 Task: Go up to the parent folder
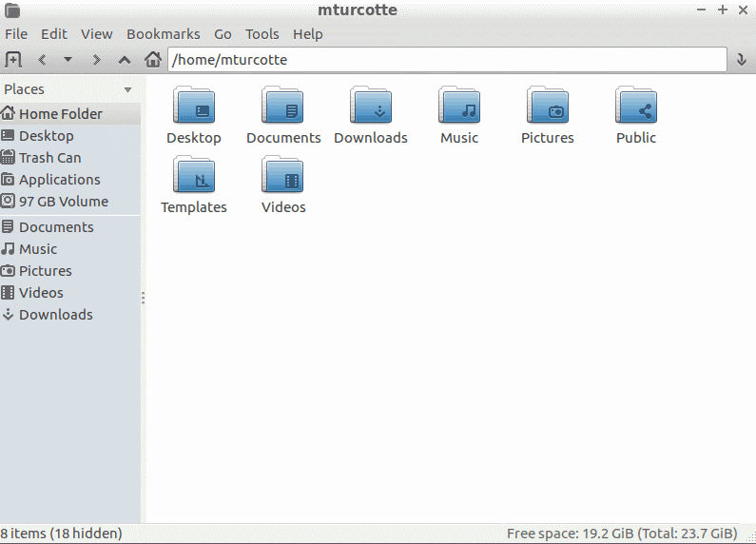[x=125, y=60]
